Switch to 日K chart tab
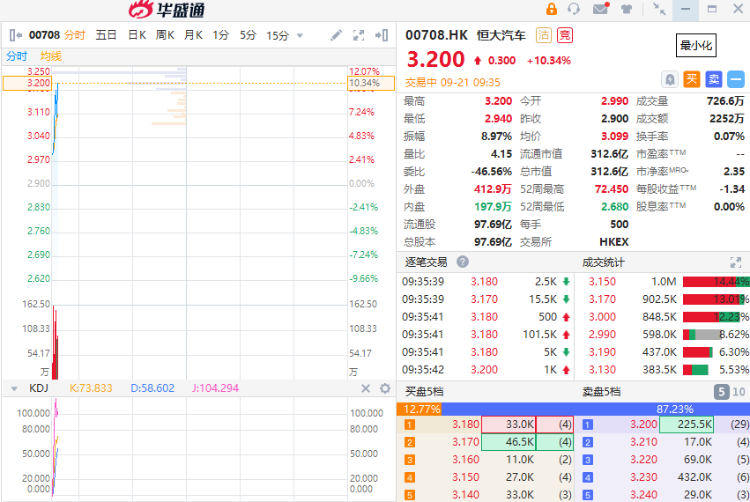 137,35
